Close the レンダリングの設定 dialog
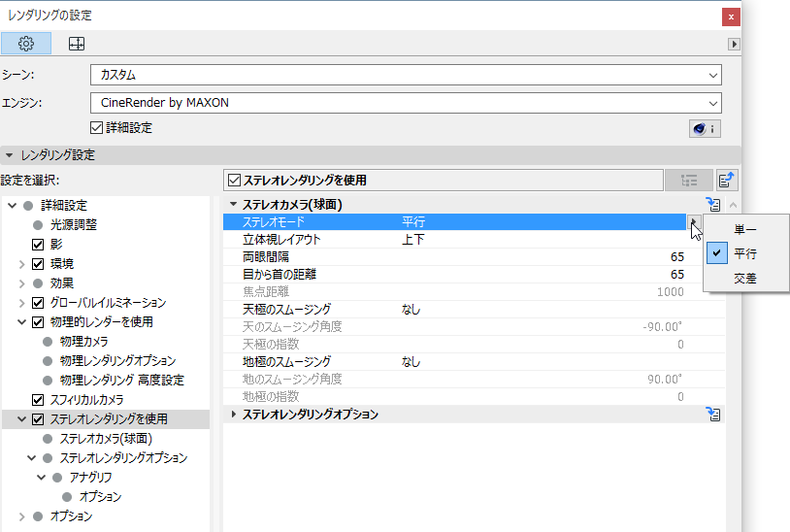The height and width of the screenshot is (532, 790). [731, 17]
